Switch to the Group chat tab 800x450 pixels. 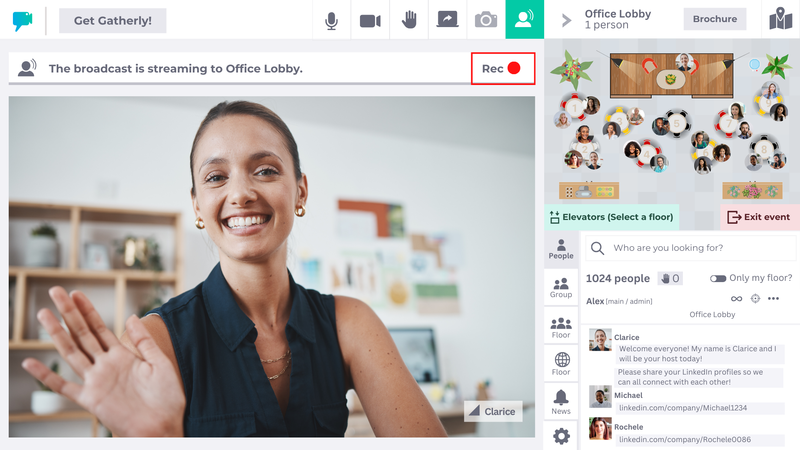tap(561, 288)
